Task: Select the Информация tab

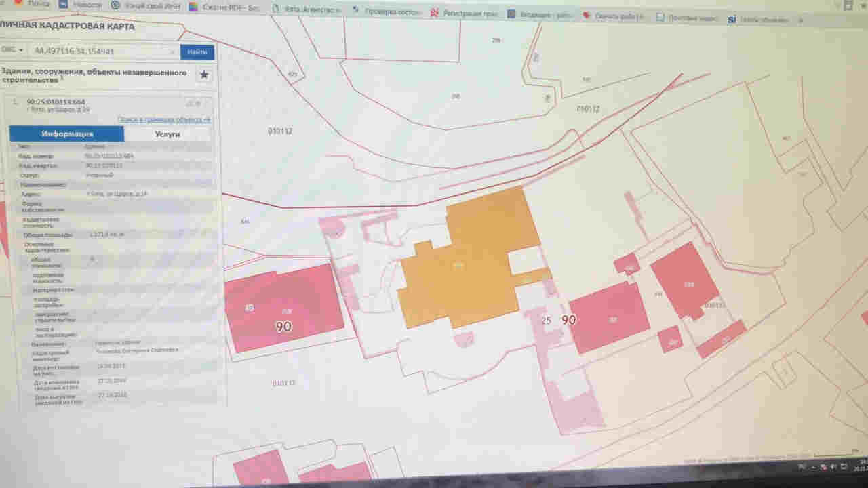Action: click(x=66, y=134)
